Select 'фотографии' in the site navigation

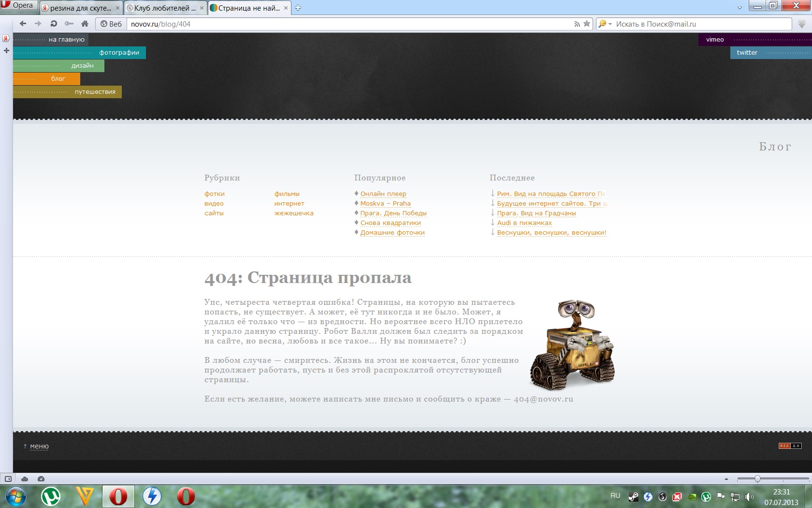click(x=119, y=53)
